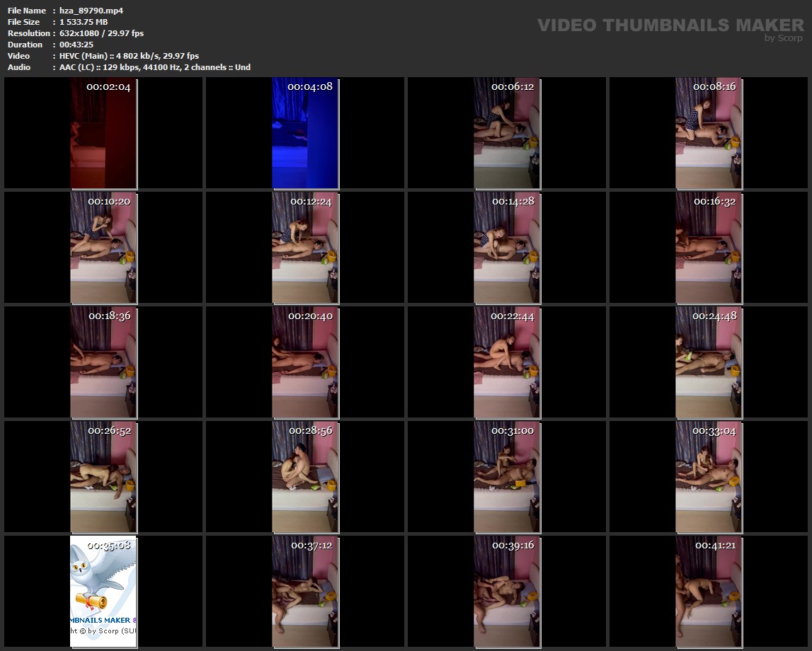
Task: Open the thumbnail marked 00:33:04
Action: coord(709,477)
